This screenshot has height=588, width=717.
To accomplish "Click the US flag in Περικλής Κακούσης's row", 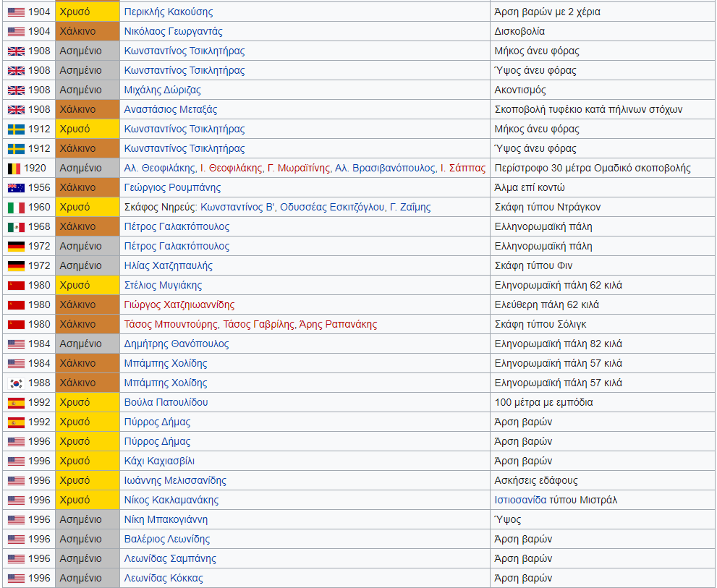I will [16, 12].
